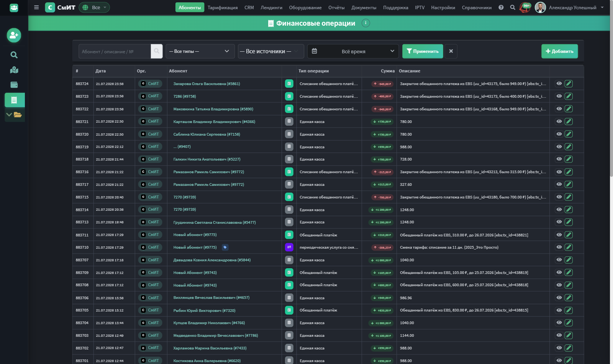
Task: Sort by the Сумма column header
Action: [388, 71]
